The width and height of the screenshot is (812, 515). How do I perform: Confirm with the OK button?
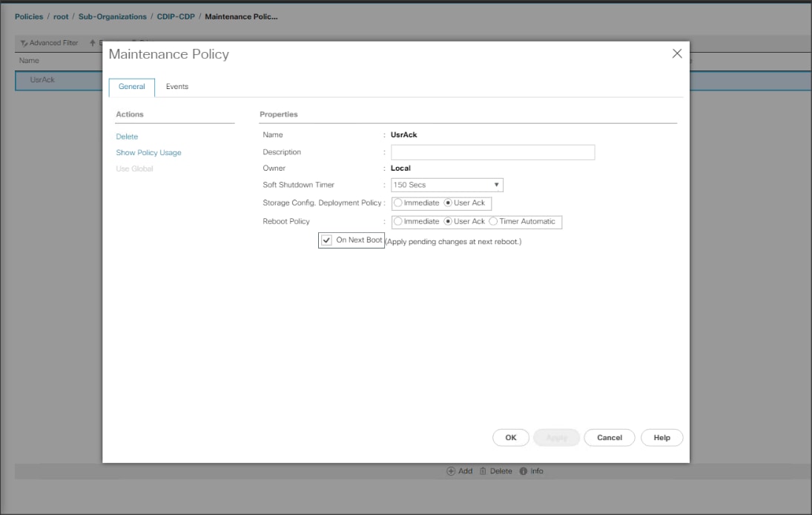pos(511,438)
